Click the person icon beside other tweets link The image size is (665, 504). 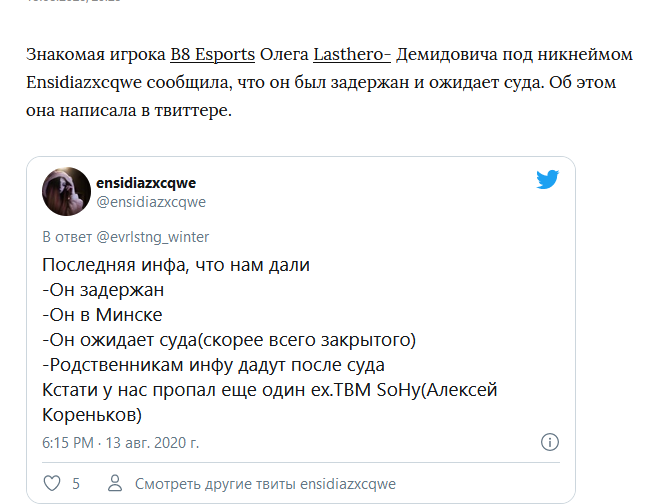(x=117, y=484)
